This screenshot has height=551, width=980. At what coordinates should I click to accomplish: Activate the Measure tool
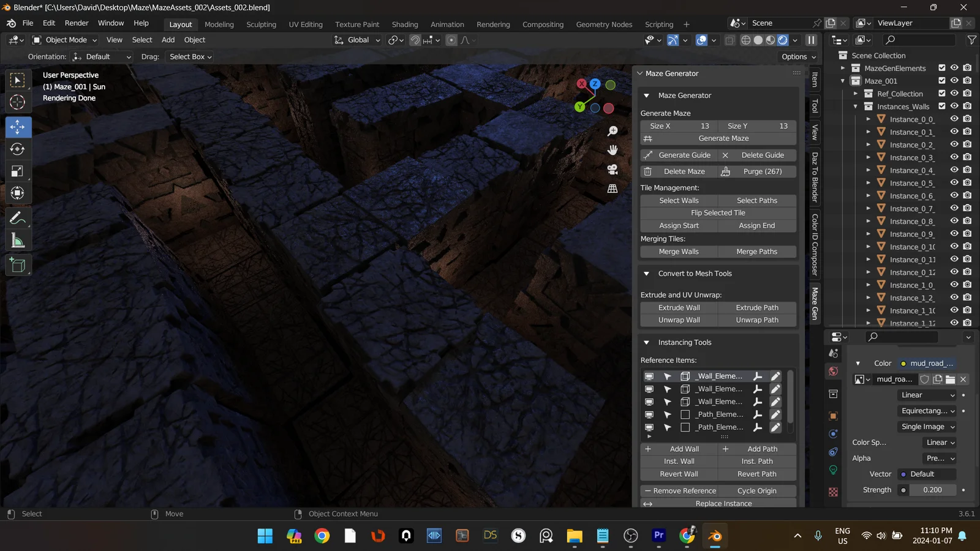[17, 241]
